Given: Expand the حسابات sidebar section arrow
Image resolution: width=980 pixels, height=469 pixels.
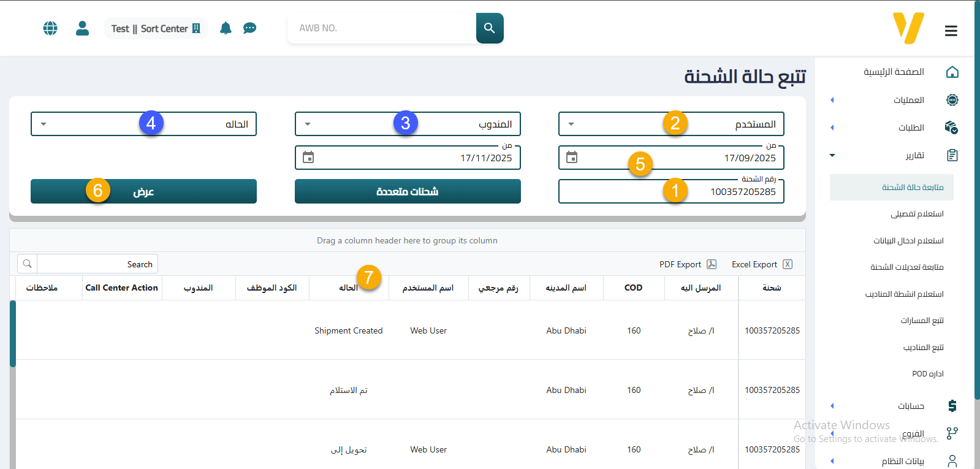Looking at the screenshot, I should coord(832,406).
